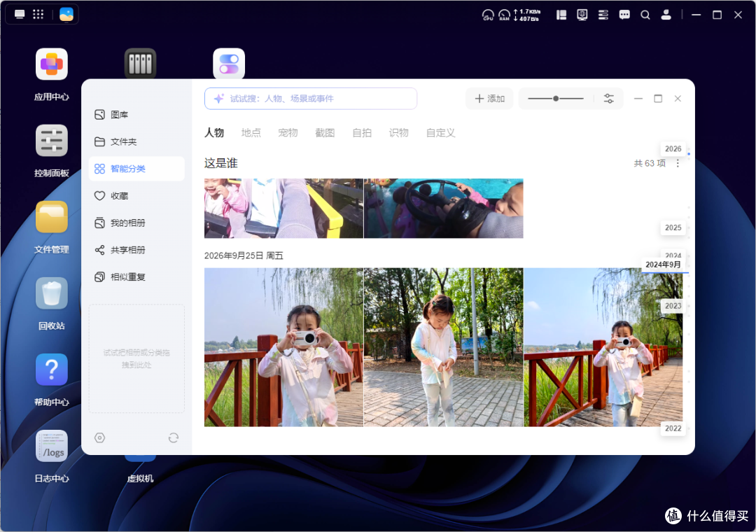This screenshot has width=756, height=532.
Task: Click the album drop zone placeholder
Action: point(136,358)
